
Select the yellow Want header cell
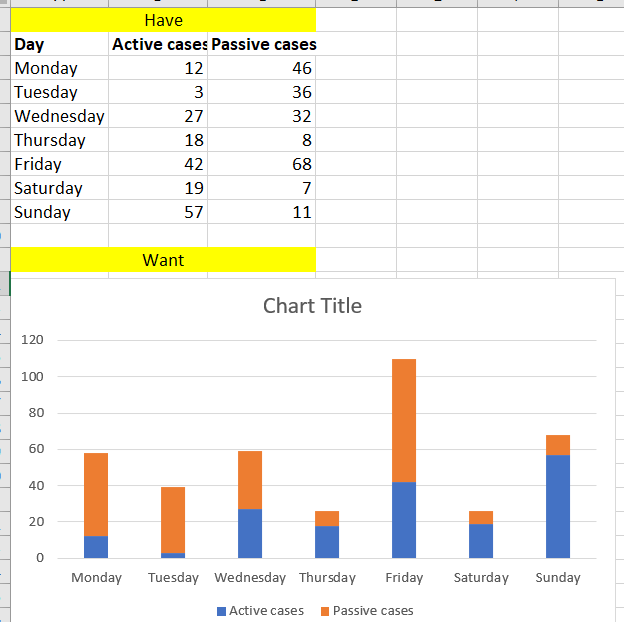tap(163, 260)
